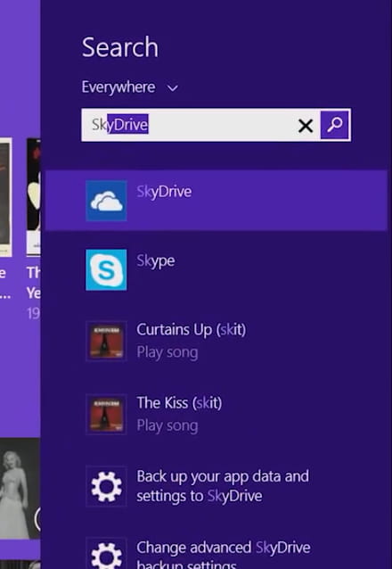Open Back up your app data setting

coord(223,486)
